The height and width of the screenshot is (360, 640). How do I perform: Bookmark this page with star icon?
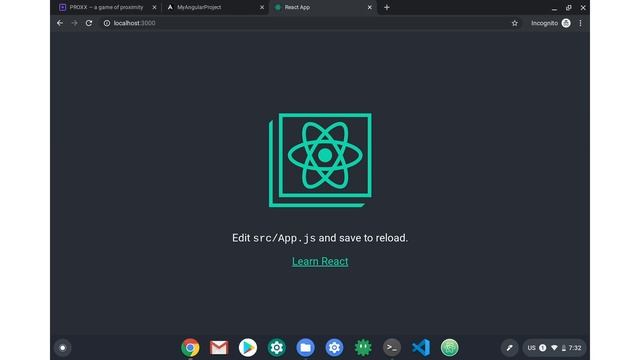[x=515, y=23]
